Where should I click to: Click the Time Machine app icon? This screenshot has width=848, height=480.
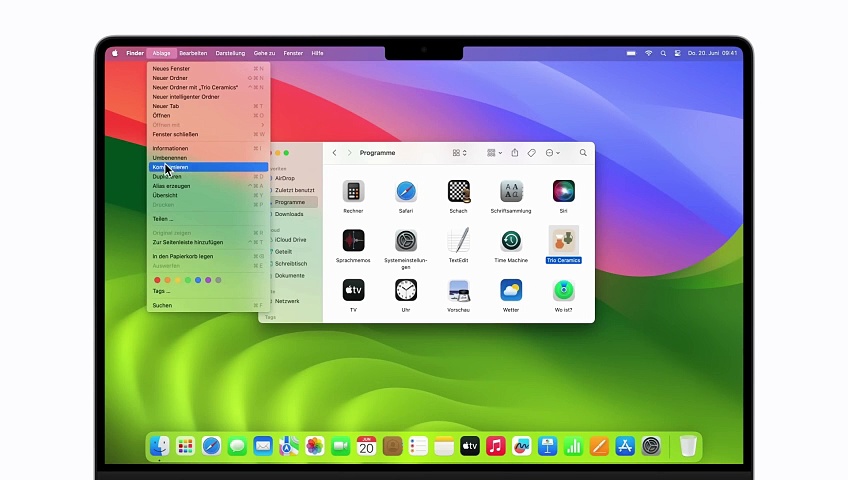pyautogui.click(x=511, y=241)
